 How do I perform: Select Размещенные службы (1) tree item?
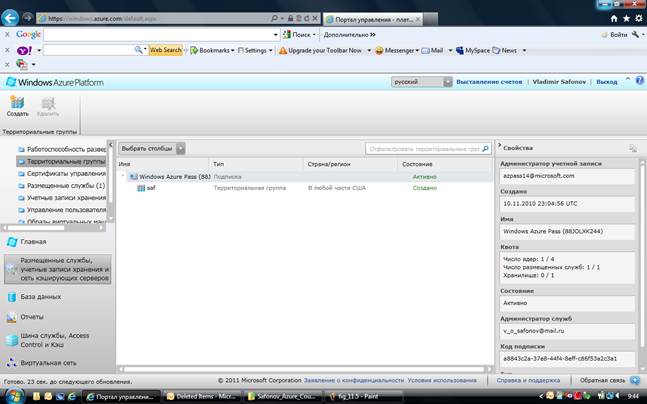click(62, 186)
